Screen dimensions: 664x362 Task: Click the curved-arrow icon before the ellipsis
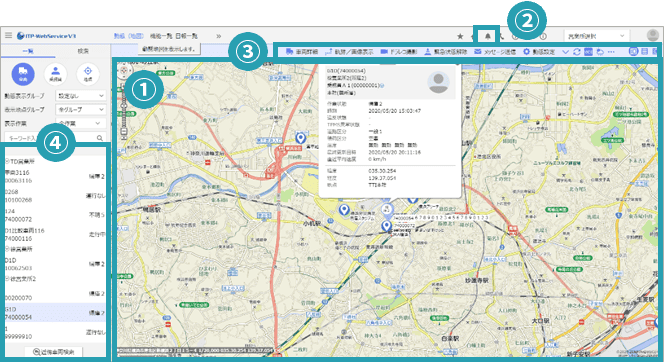(x=600, y=52)
